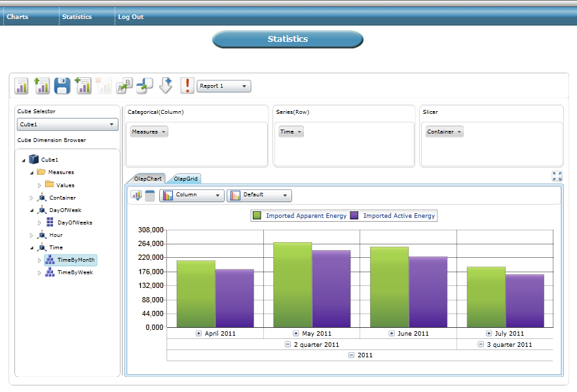577x392 pixels.
Task: Click the Statistics header button
Action: coord(288,39)
